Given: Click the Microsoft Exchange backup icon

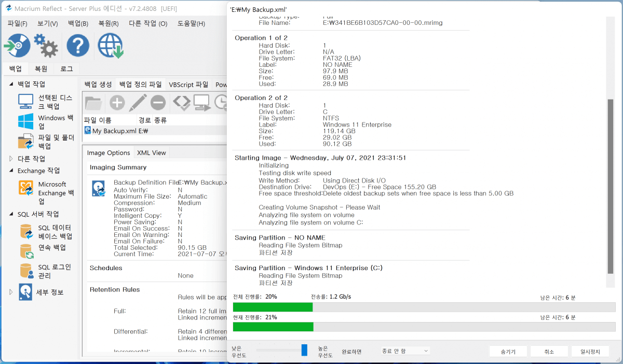Looking at the screenshot, I should [x=26, y=188].
